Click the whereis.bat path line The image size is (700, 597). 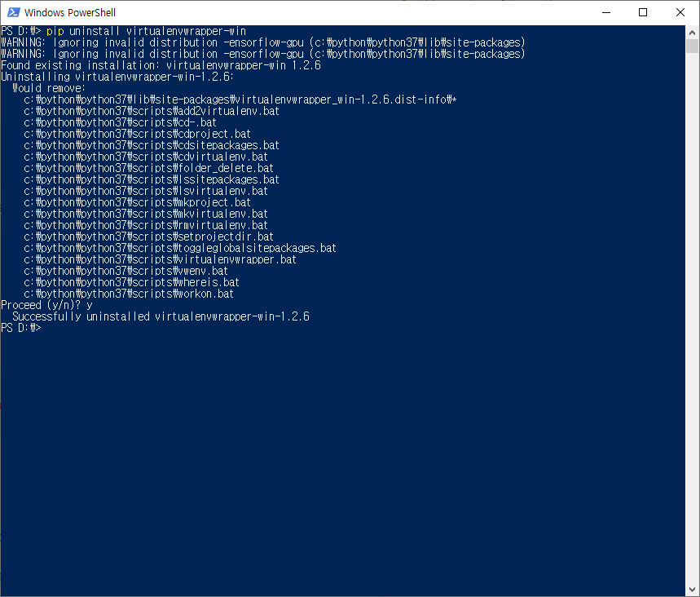[132, 282]
